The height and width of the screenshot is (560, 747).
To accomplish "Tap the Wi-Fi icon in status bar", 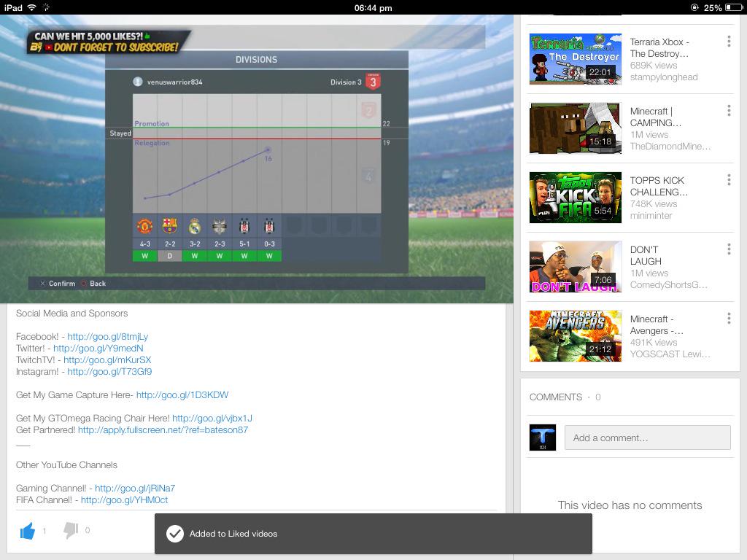I will click(31, 7).
